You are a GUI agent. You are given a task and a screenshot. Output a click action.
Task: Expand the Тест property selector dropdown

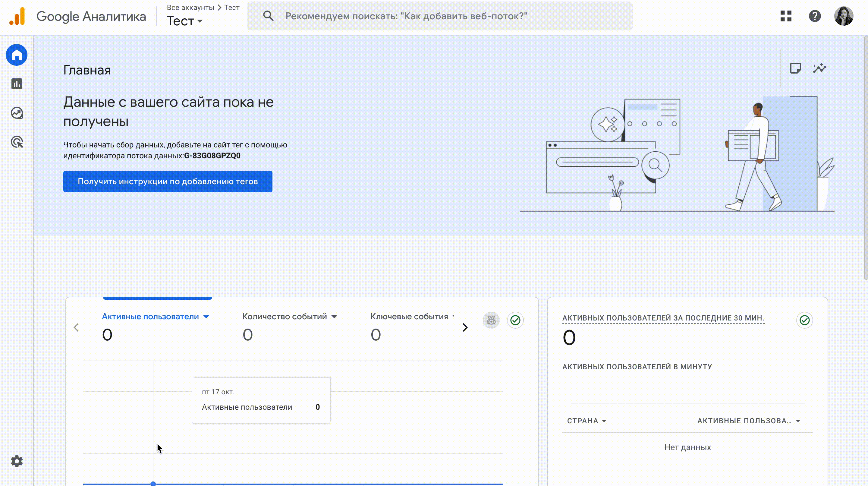(x=185, y=21)
